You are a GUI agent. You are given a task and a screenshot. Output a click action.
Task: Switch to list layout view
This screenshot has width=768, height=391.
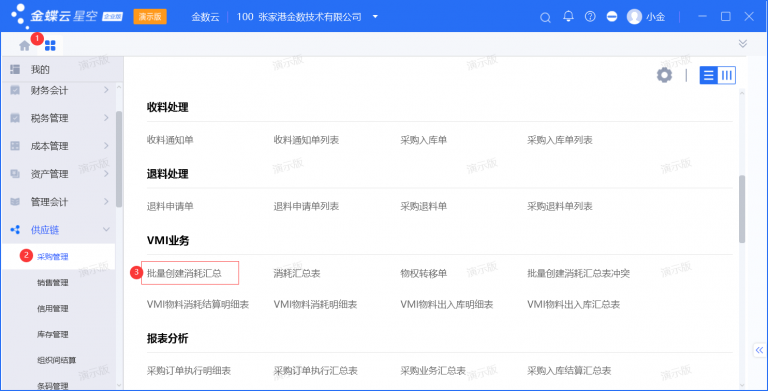click(708, 75)
